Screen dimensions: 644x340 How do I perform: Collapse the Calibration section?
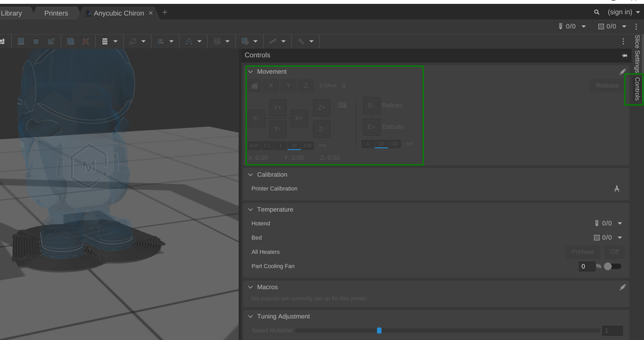(250, 175)
